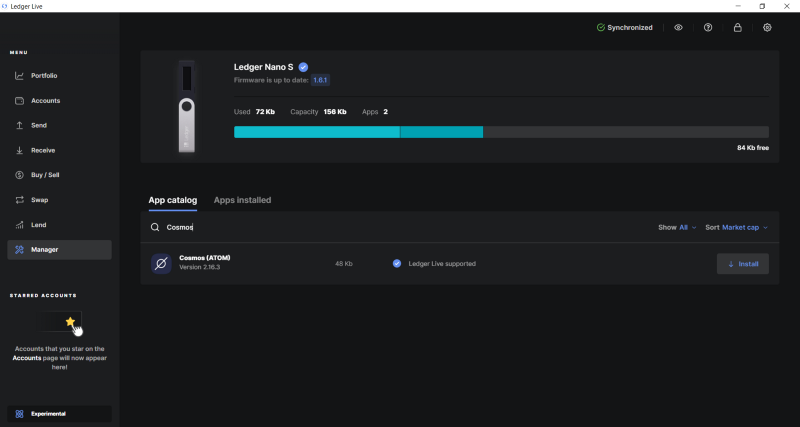Click the Buy / Sell dollar icon
The height and width of the screenshot is (427, 800).
19,175
